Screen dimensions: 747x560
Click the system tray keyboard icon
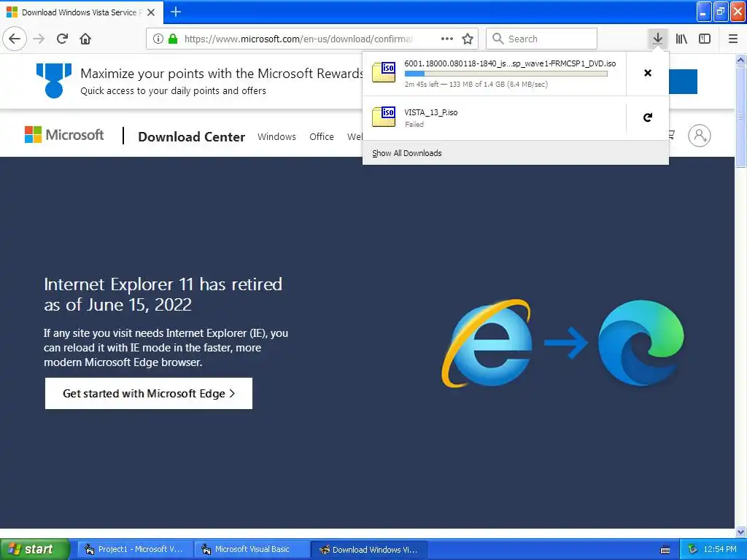pyautogui.click(x=665, y=550)
